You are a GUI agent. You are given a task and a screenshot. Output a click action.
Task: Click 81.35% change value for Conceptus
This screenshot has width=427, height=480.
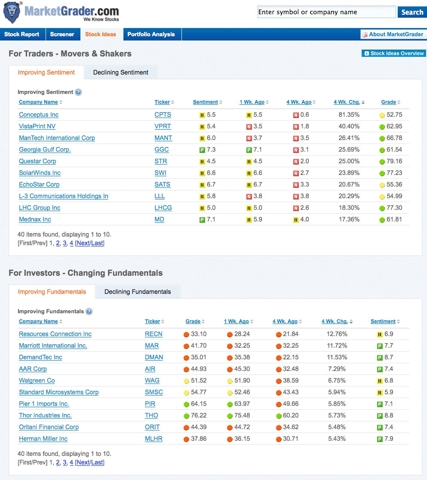click(x=349, y=115)
